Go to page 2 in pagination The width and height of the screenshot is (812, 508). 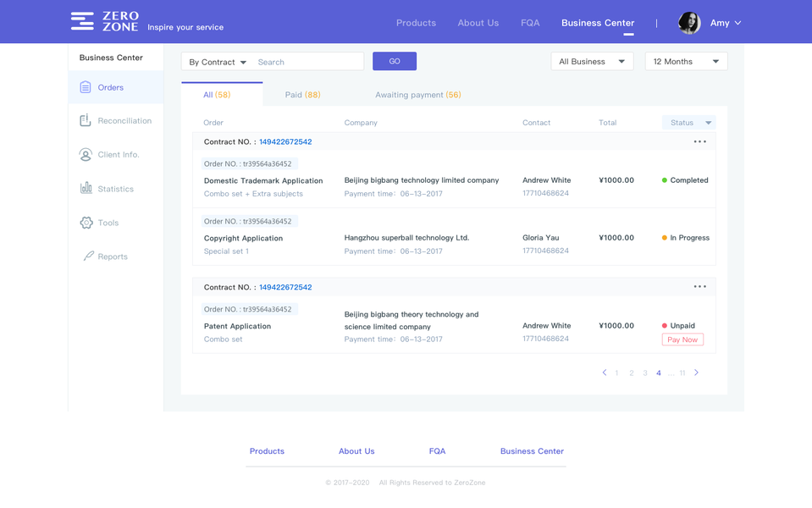coord(632,373)
